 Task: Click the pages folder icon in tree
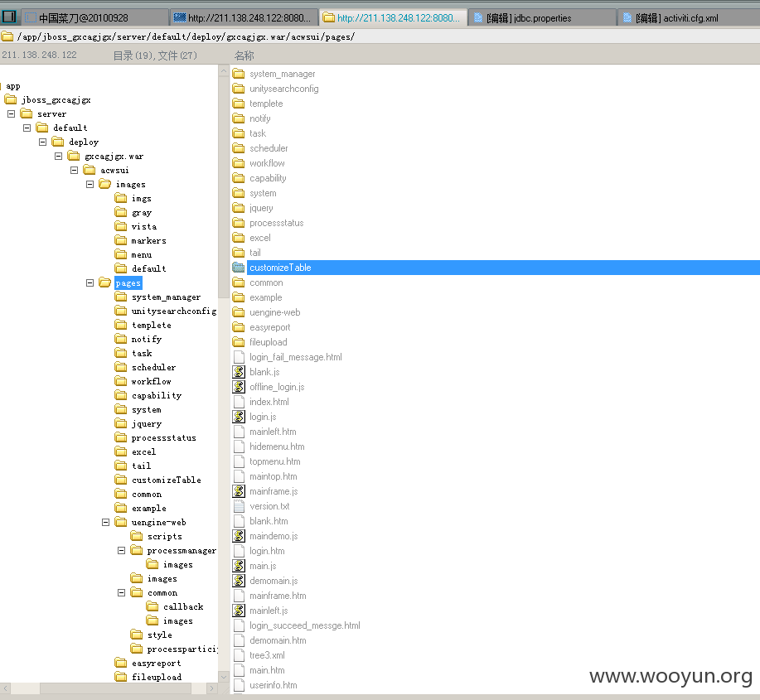pyautogui.click(x=105, y=282)
